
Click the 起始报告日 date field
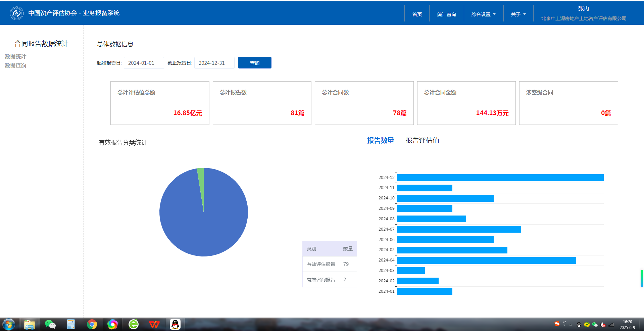pos(144,63)
